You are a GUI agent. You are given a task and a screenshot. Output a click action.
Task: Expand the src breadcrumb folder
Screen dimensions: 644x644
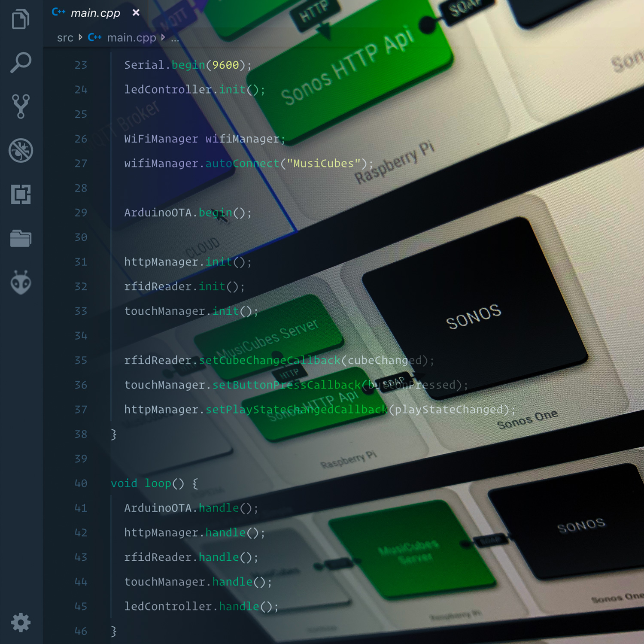pyautogui.click(x=65, y=38)
